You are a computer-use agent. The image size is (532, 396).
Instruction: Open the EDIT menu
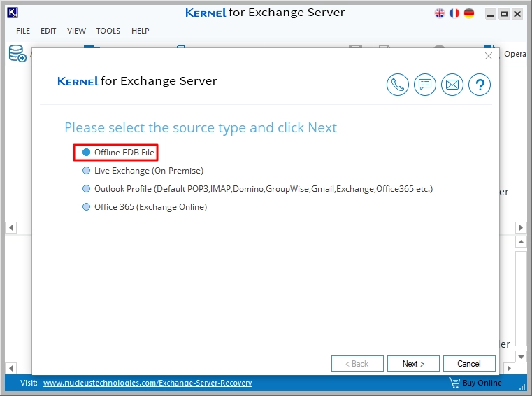[48, 31]
